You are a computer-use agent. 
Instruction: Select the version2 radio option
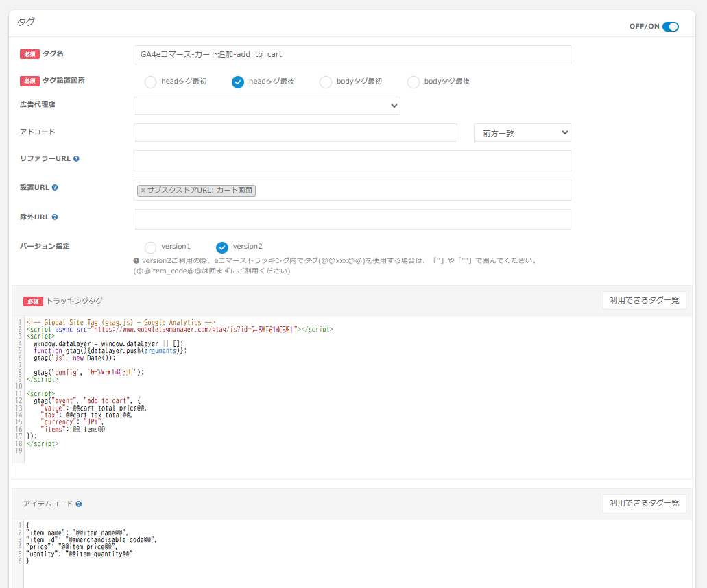click(222, 247)
